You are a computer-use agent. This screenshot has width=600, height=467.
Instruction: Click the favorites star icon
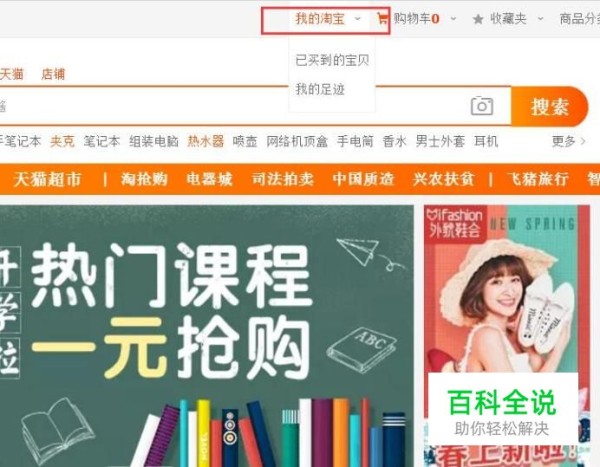click(x=478, y=19)
